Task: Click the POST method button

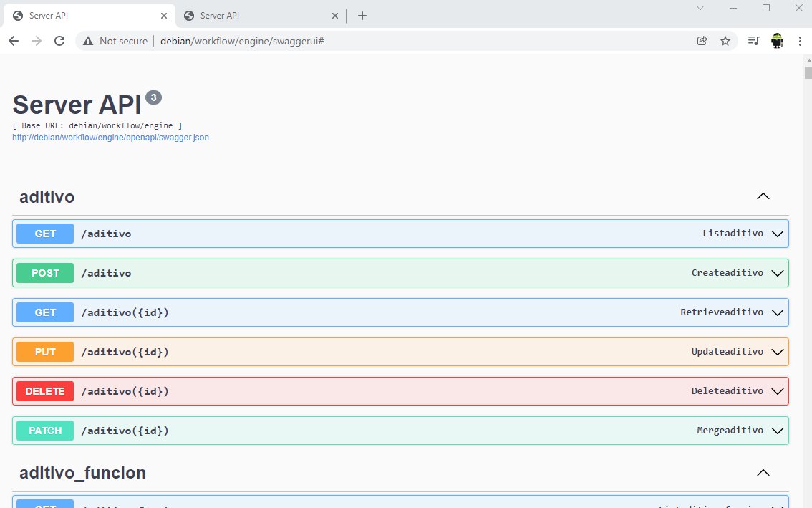Action: 45,273
